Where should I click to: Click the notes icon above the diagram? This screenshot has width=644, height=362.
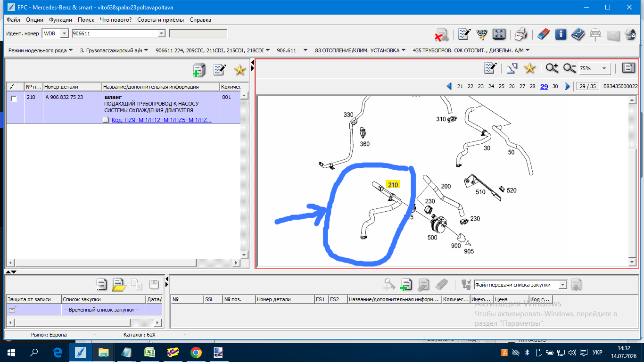point(490,68)
